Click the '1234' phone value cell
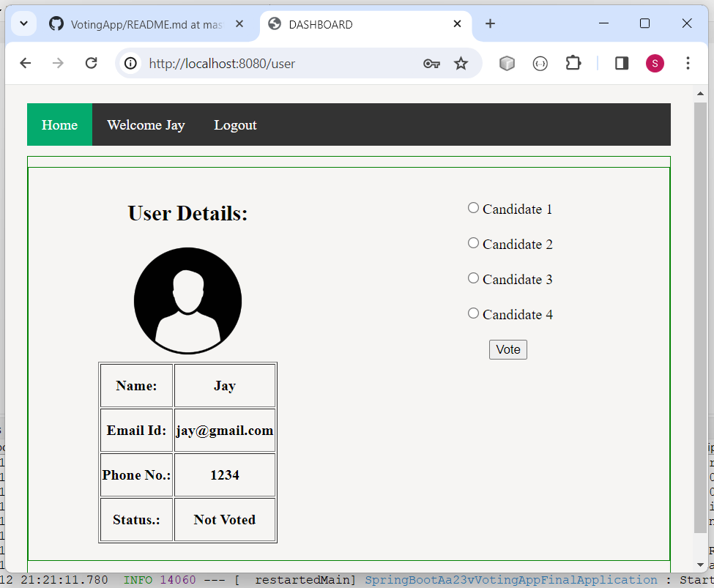 (225, 475)
